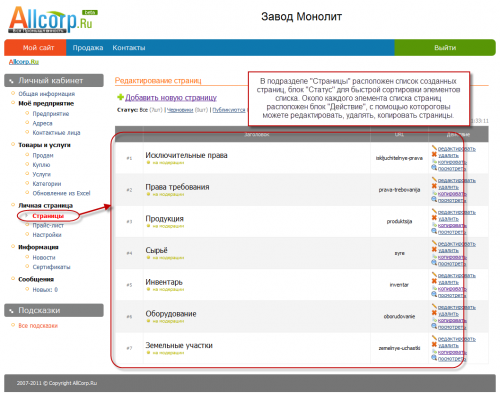
Task: Open Новых: 0 messages link
Action: (x=45, y=290)
